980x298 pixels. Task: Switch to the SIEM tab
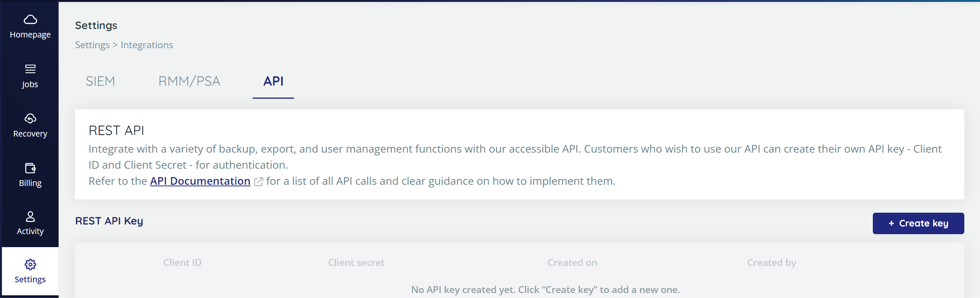click(100, 81)
